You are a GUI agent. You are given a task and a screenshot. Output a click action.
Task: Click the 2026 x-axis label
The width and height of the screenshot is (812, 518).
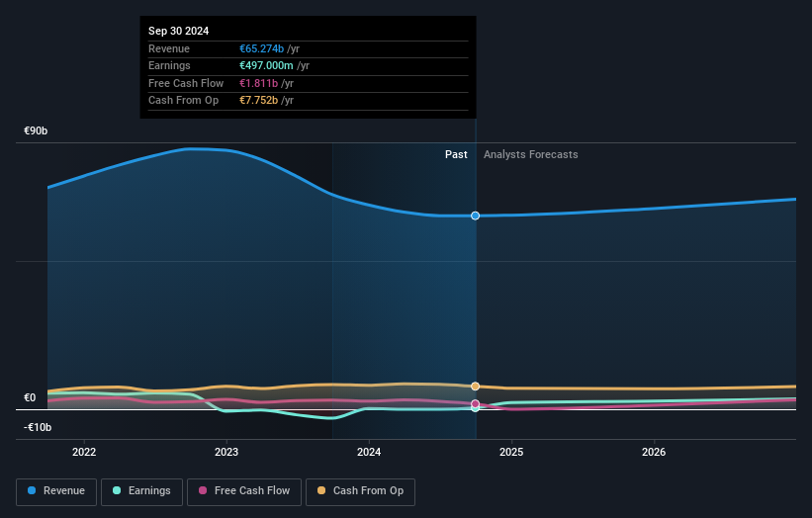click(x=654, y=453)
